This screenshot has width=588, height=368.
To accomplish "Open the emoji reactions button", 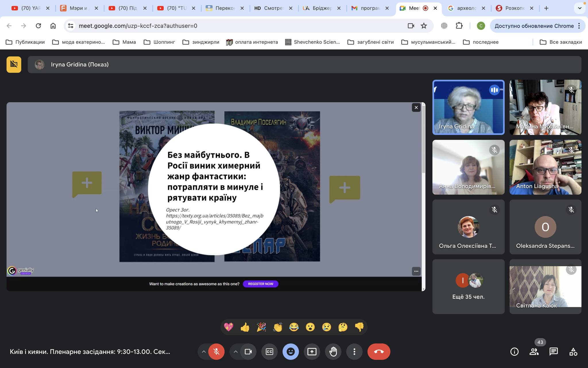I will [x=291, y=352].
